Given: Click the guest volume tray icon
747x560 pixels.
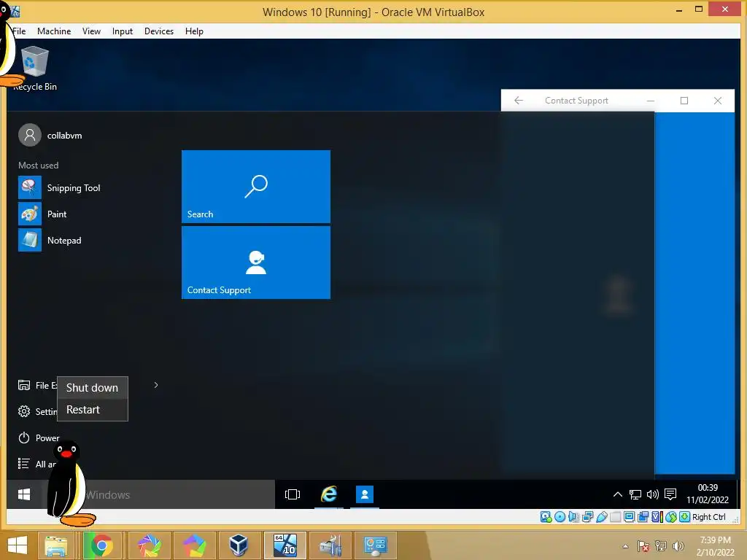Looking at the screenshot, I should click(x=653, y=494).
